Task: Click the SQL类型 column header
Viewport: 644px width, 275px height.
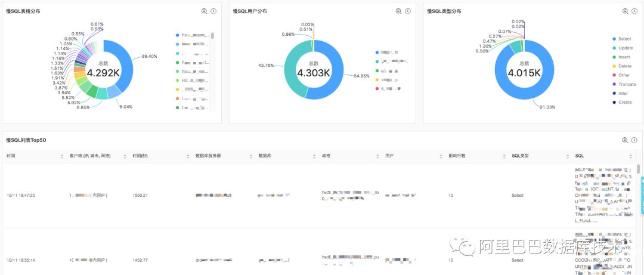Action: pyautogui.click(x=520, y=156)
